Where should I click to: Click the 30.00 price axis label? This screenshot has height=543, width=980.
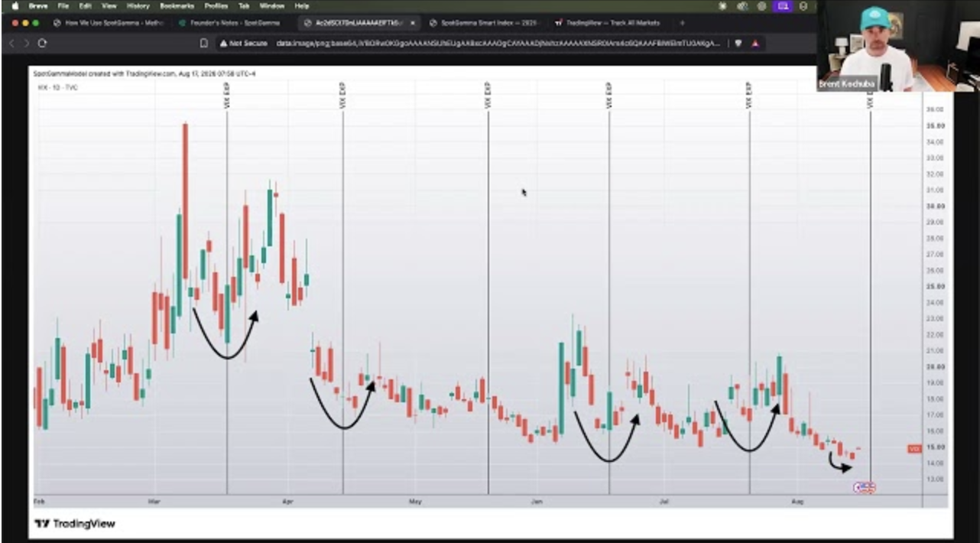(x=936, y=206)
